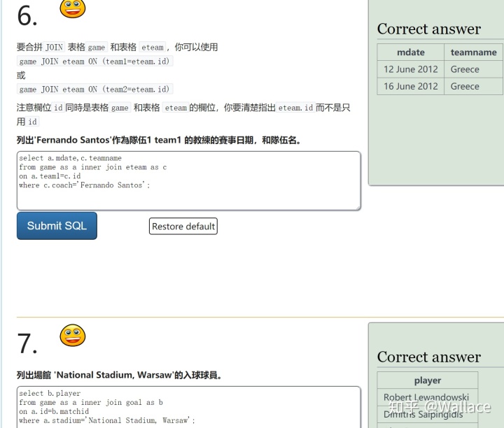Click the 'Correct answer' heading for question 6

pyautogui.click(x=429, y=29)
